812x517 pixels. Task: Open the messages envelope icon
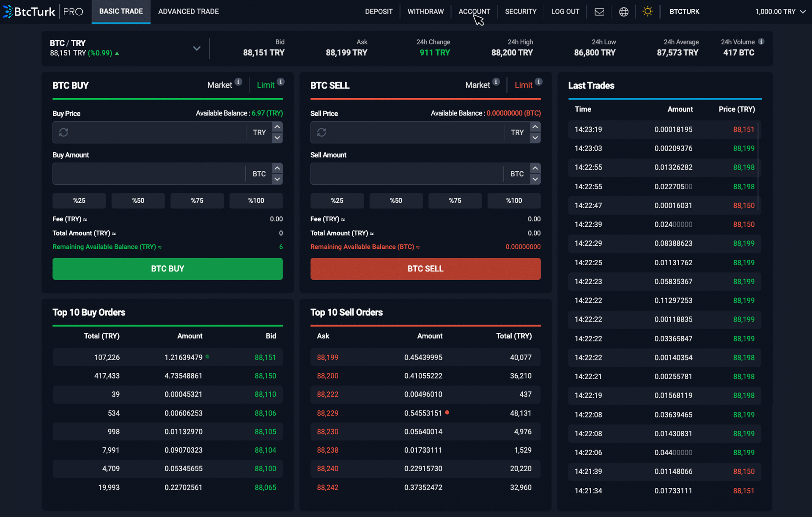click(599, 12)
